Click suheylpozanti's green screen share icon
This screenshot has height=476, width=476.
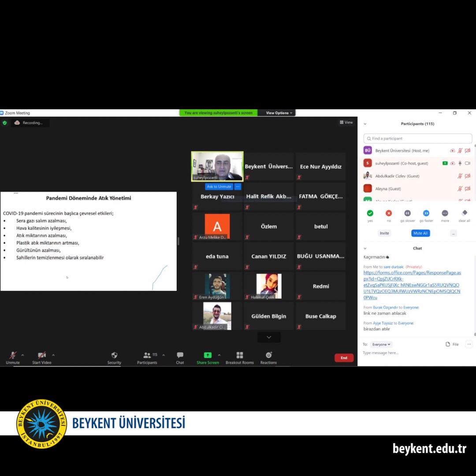(x=445, y=164)
